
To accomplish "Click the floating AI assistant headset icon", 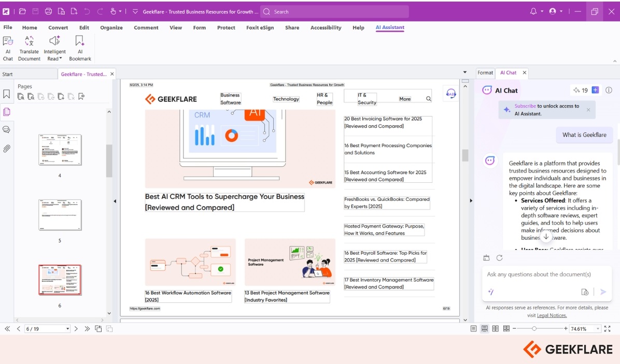I will (451, 94).
